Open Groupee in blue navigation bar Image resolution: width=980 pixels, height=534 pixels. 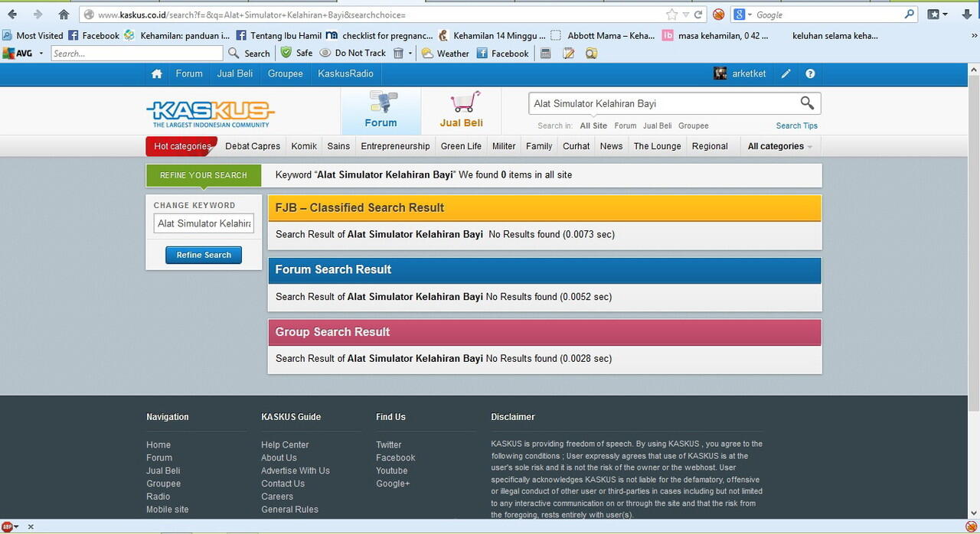pos(286,73)
